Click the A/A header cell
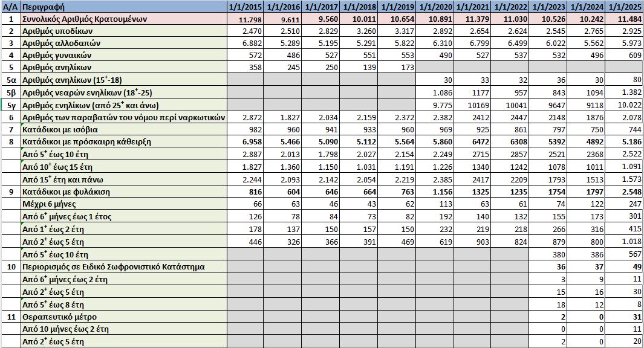644x348 pixels. coord(10,7)
